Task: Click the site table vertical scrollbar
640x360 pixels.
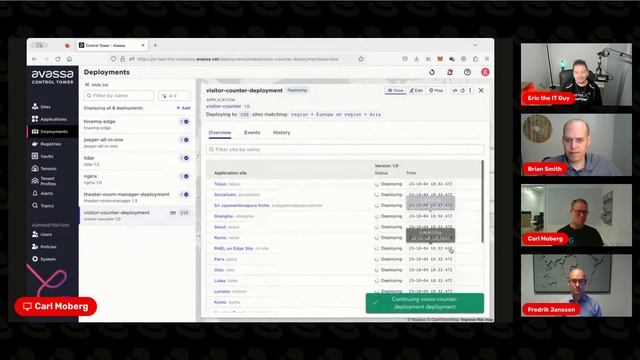Action: [x=482, y=202]
